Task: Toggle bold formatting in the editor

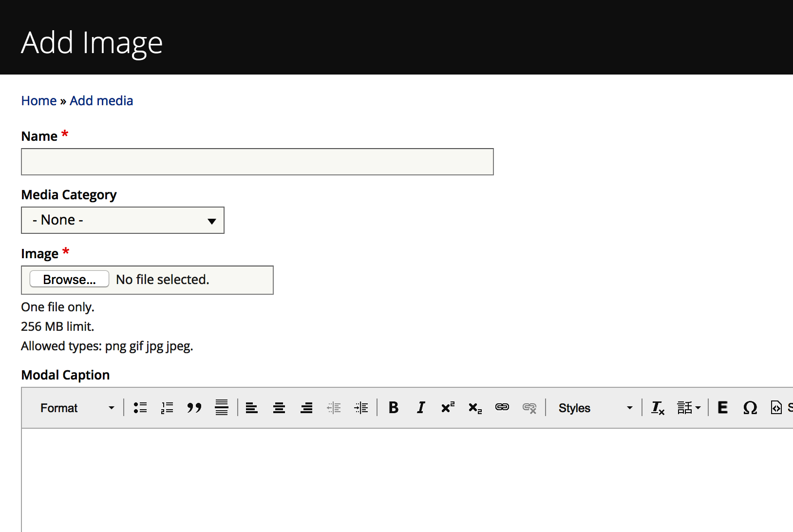Action: [x=394, y=408]
